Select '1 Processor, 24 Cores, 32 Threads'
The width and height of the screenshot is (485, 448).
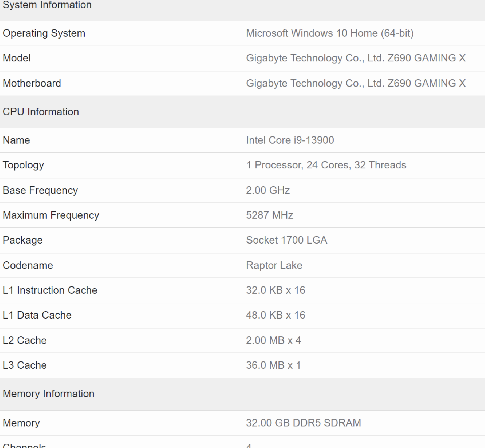pyautogui.click(x=326, y=165)
